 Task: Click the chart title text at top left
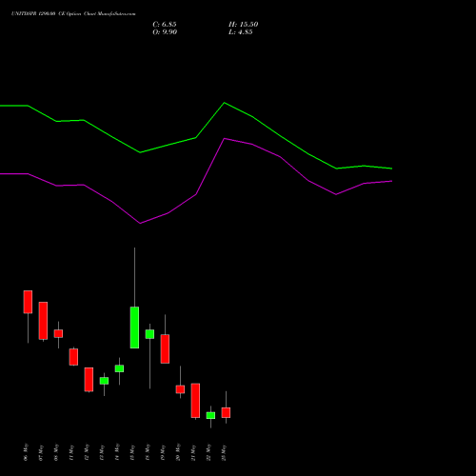coord(73,13)
